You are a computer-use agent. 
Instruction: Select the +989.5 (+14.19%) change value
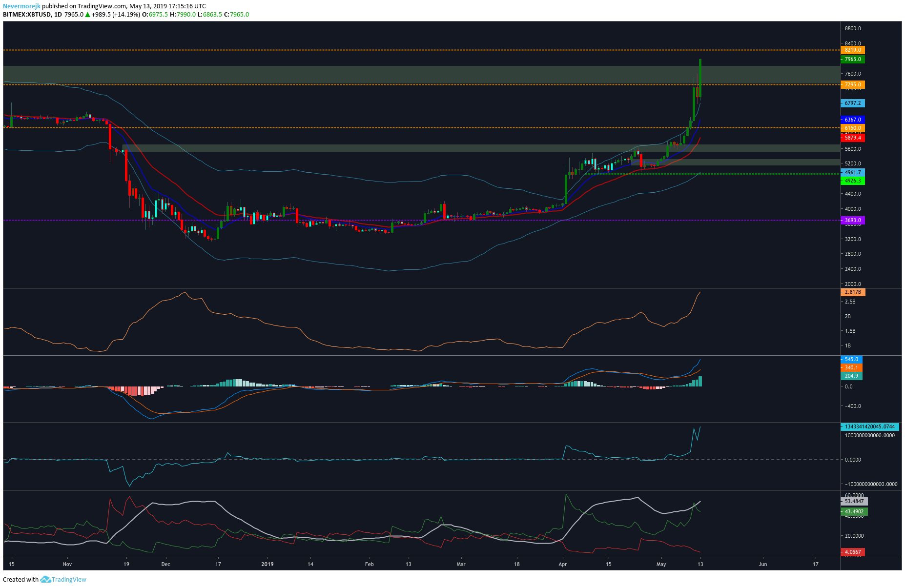116,15
